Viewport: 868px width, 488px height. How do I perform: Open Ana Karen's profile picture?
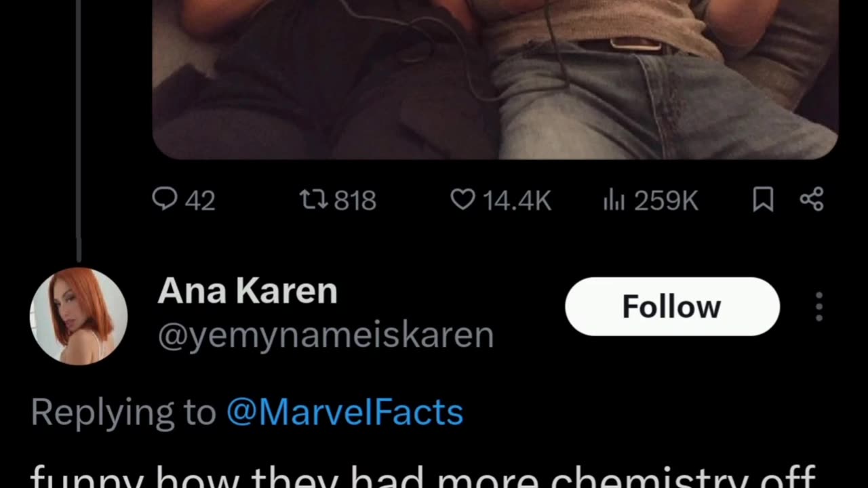coord(79,316)
